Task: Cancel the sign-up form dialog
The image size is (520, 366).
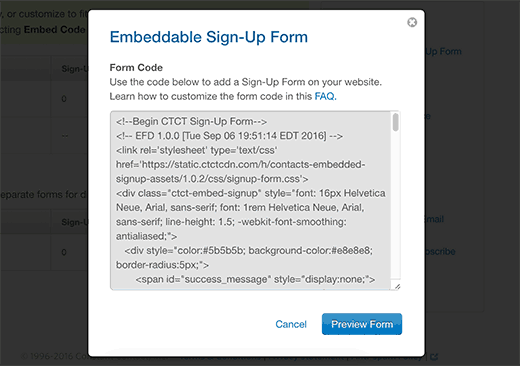Action: pos(291,324)
